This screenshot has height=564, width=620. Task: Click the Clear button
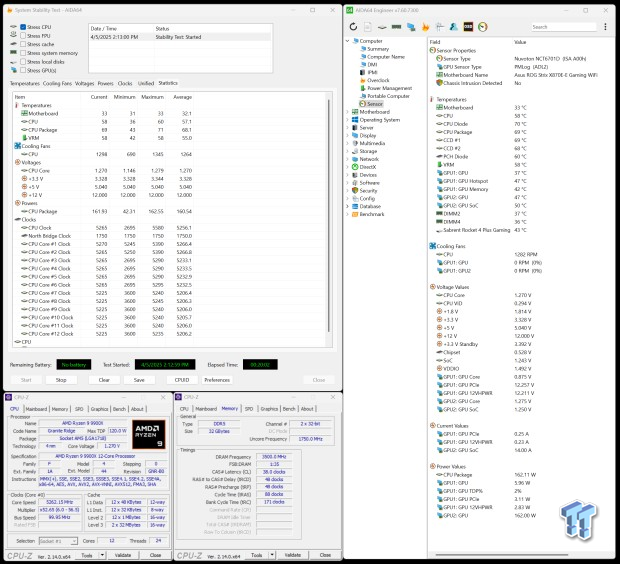point(104,380)
